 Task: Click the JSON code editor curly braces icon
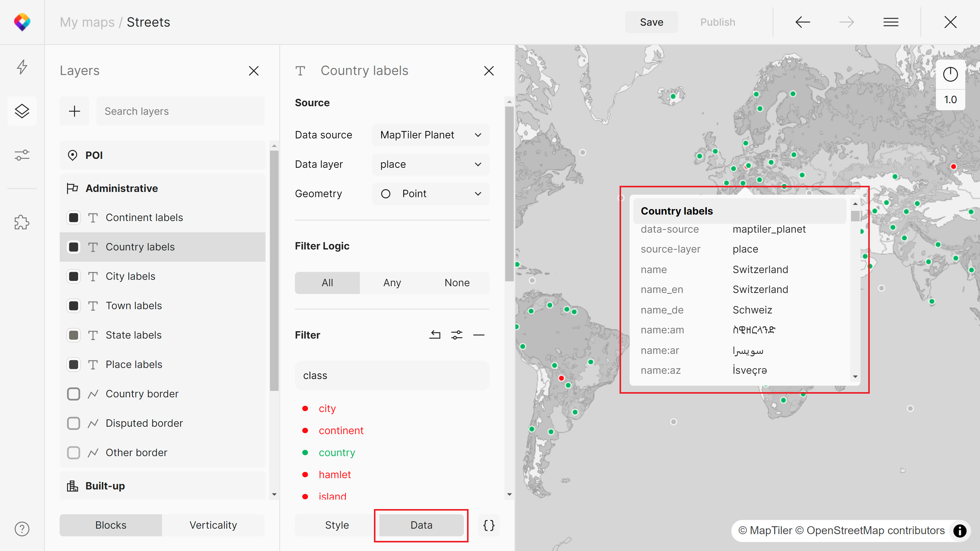(489, 525)
